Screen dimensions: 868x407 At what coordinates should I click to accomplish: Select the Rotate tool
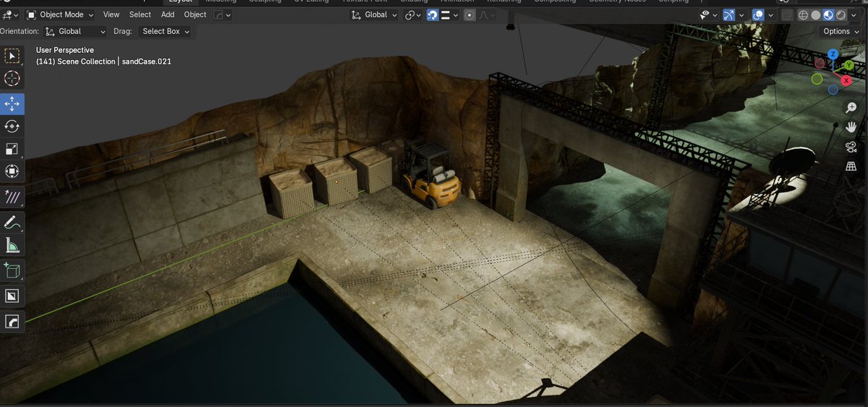tap(12, 127)
